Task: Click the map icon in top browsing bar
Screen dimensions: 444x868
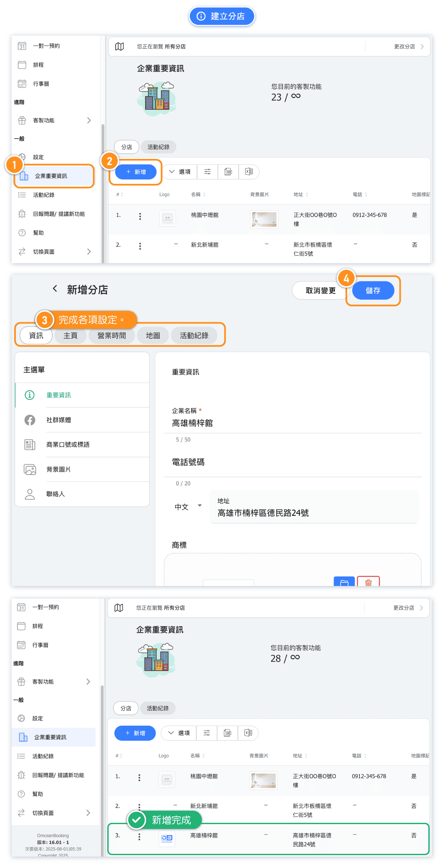Action: [119, 47]
